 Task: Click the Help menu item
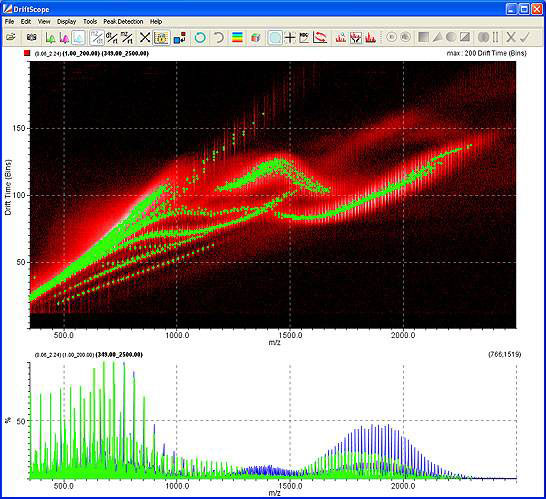pos(156,22)
